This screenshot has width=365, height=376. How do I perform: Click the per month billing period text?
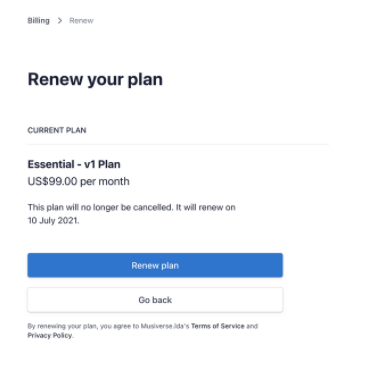(x=105, y=182)
